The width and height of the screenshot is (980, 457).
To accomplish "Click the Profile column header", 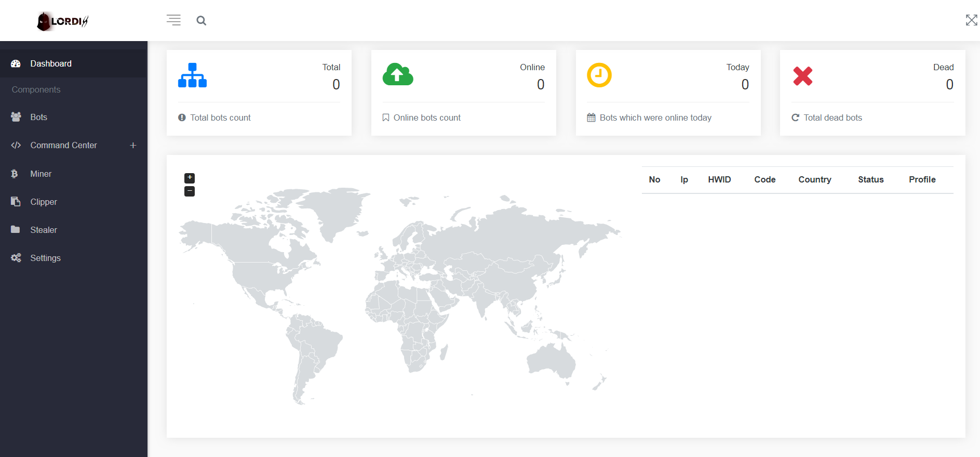I will point(922,179).
